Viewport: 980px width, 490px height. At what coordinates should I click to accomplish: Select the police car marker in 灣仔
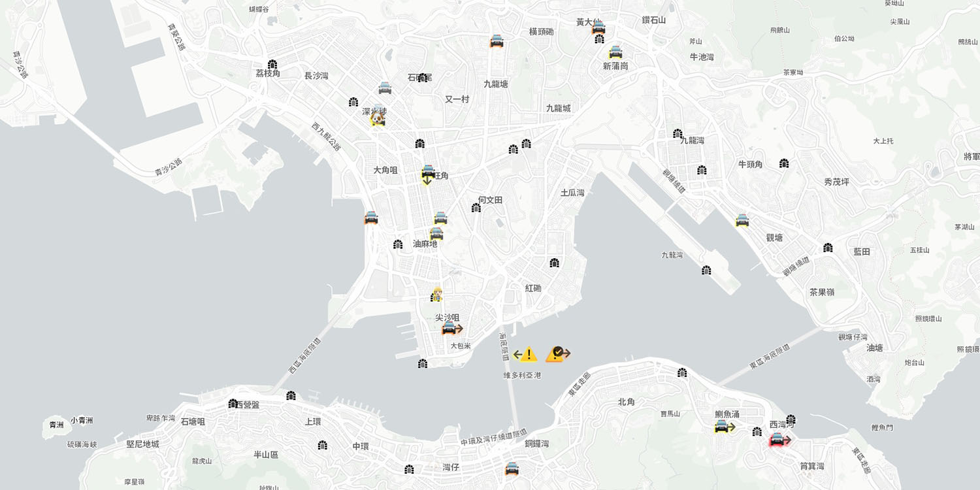[x=512, y=468]
